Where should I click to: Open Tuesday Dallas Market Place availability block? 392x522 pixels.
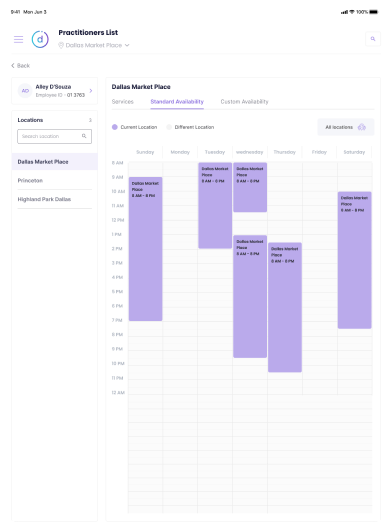pos(215,205)
